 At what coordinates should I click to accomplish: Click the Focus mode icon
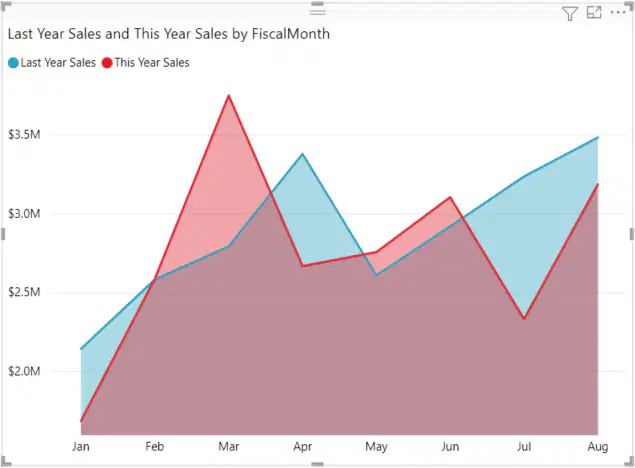coord(594,13)
